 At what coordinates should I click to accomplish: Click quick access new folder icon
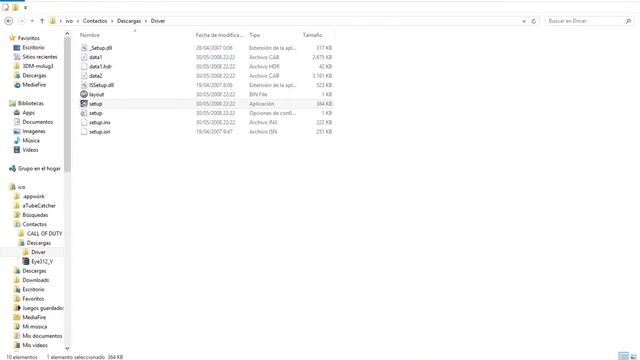[15, 7]
